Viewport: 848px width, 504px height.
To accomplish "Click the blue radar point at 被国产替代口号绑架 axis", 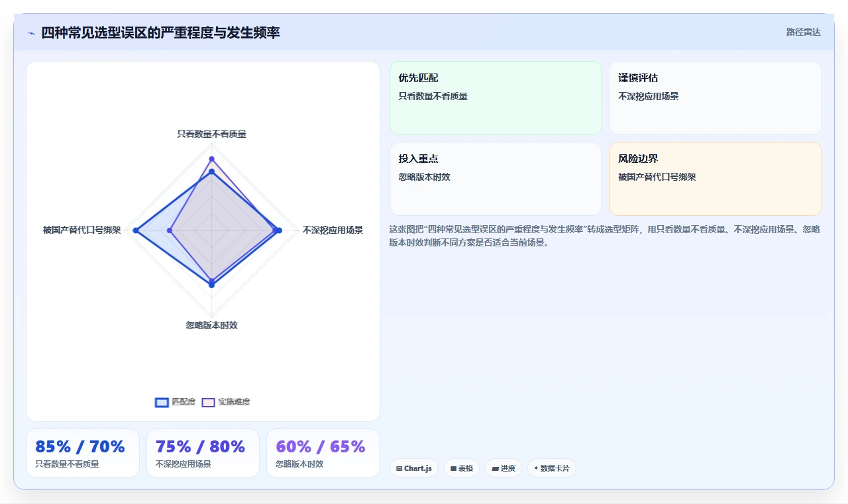I will click(135, 230).
